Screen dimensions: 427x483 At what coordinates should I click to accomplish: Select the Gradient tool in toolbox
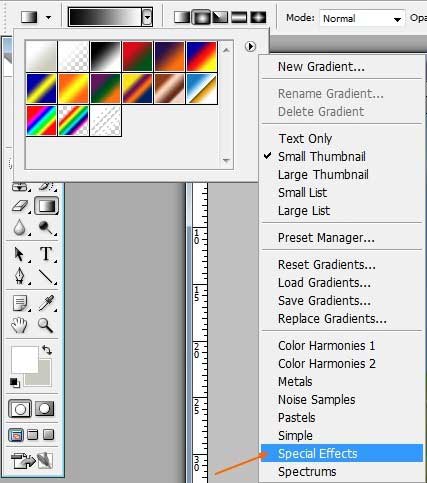click(47, 206)
